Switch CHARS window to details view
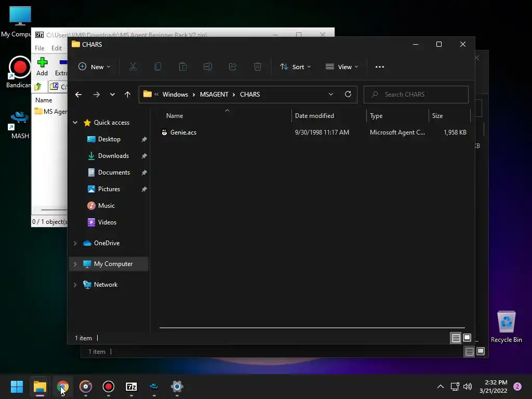The width and height of the screenshot is (532, 399). 456,338
